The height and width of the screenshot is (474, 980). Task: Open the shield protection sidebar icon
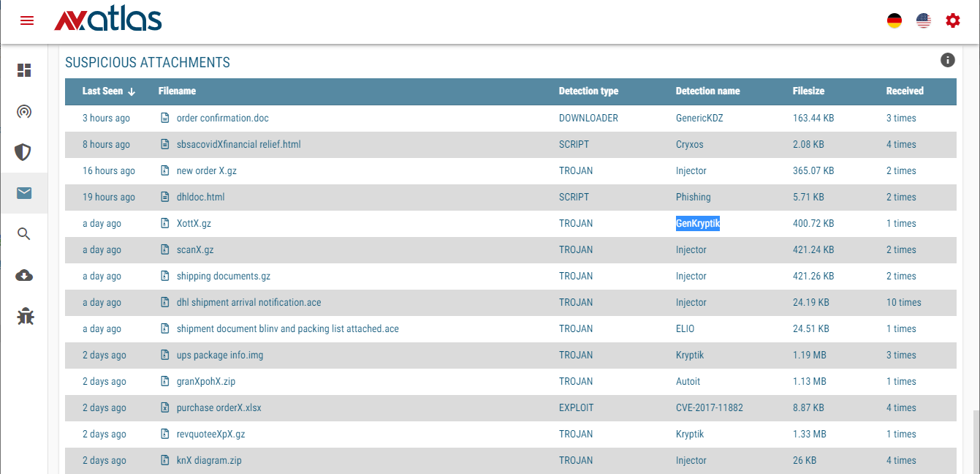[24, 152]
